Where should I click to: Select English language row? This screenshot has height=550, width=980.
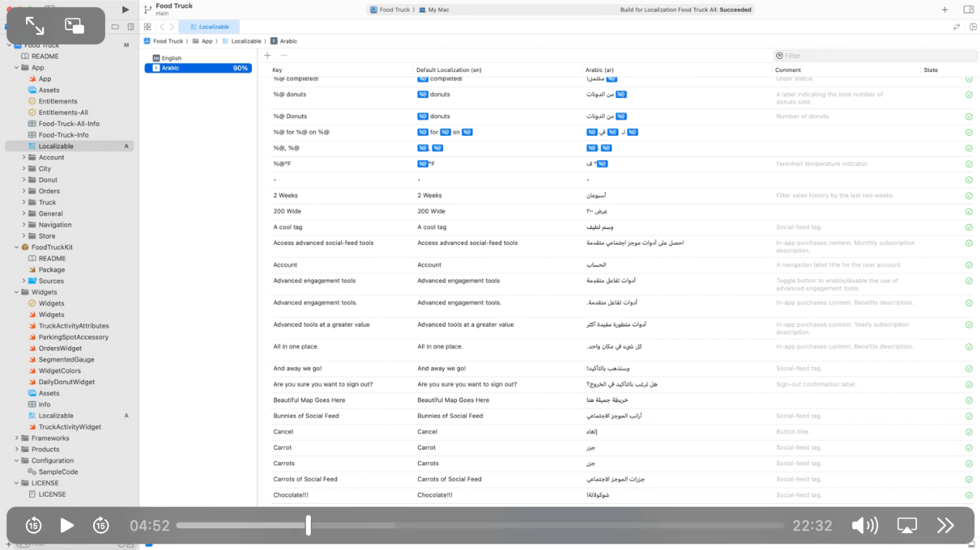pyautogui.click(x=198, y=58)
